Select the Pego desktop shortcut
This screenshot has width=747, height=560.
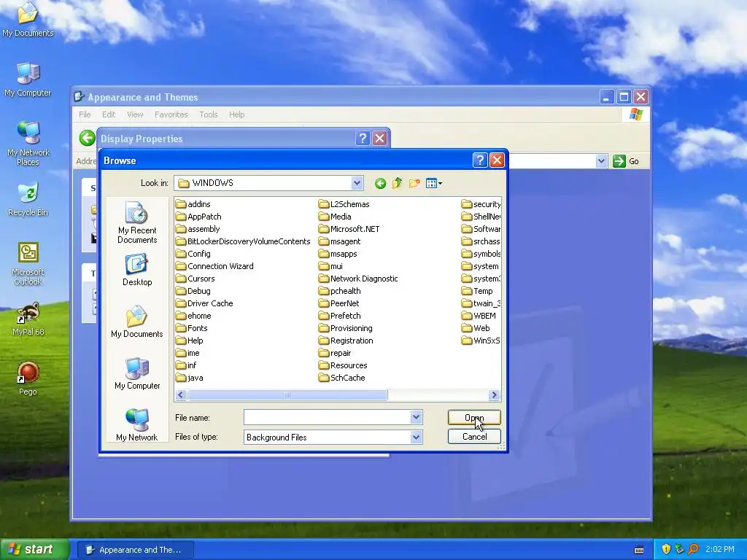[28, 378]
